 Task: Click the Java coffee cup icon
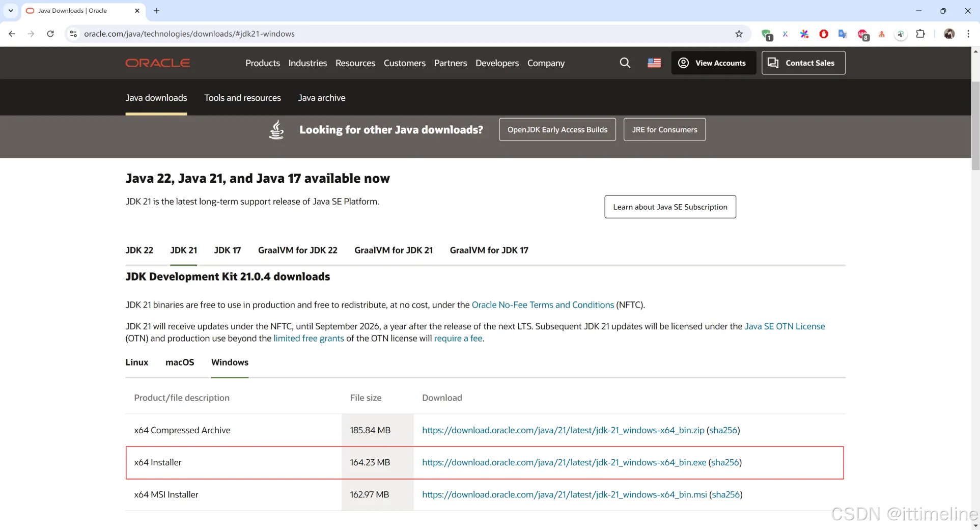coord(276,129)
